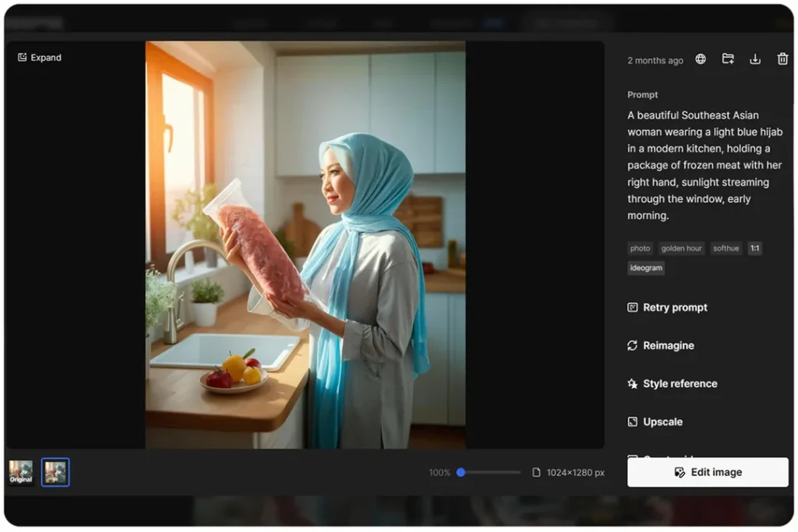Select the Retry prompt option

(x=667, y=307)
